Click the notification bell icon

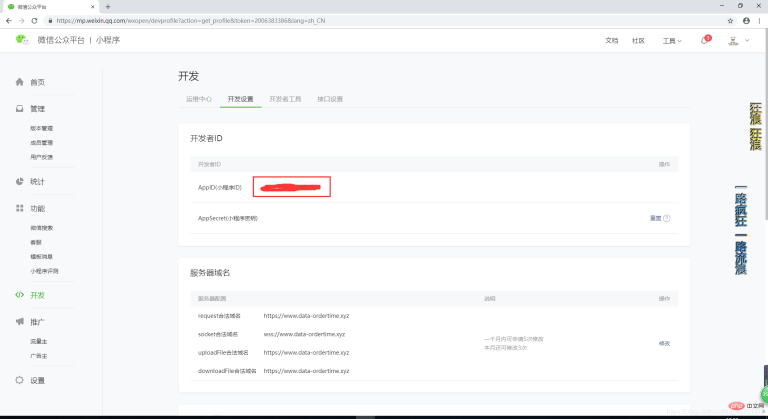pos(705,40)
